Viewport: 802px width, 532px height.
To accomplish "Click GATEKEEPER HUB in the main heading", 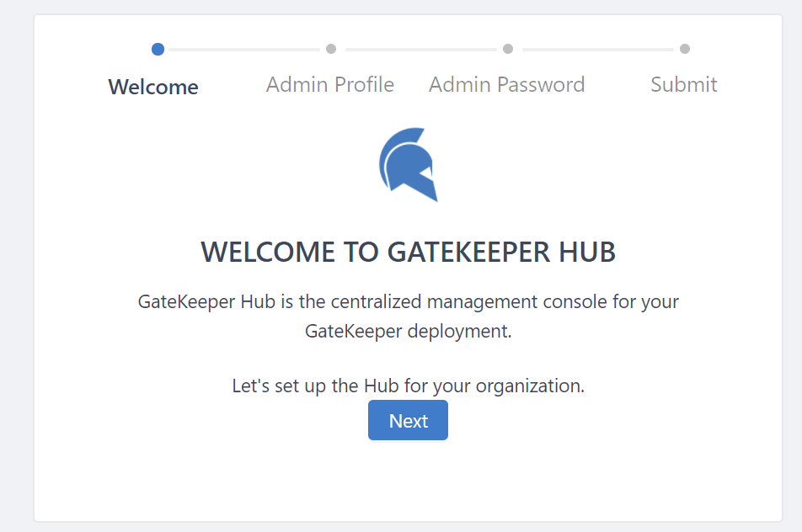I will (501, 252).
